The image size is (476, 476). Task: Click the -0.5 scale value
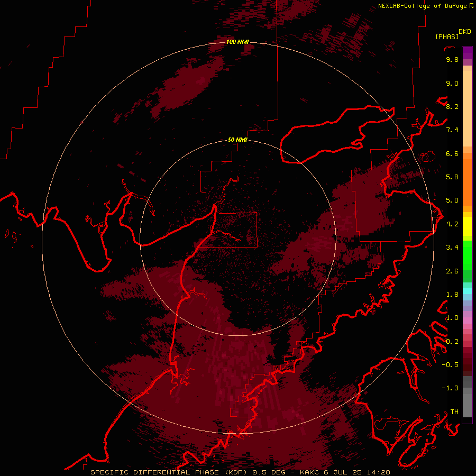(x=450, y=365)
